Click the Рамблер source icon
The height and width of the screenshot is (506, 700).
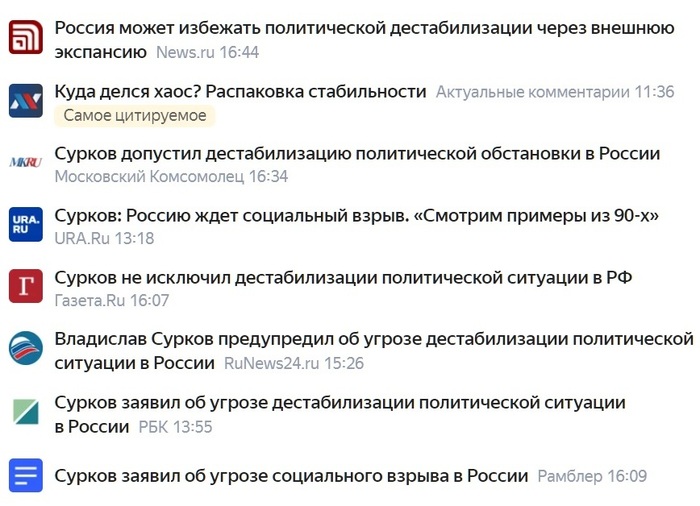tap(25, 474)
